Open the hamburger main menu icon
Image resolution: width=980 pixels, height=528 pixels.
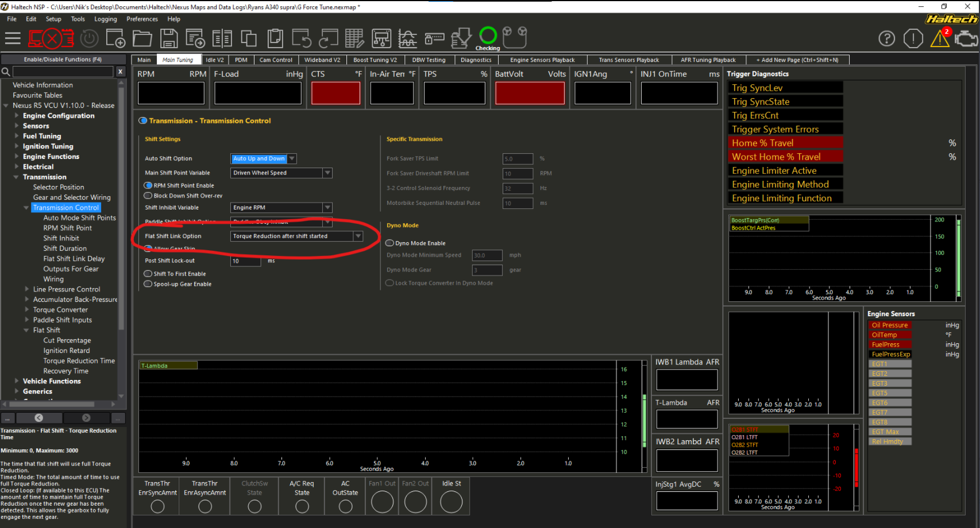pyautogui.click(x=12, y=38)
